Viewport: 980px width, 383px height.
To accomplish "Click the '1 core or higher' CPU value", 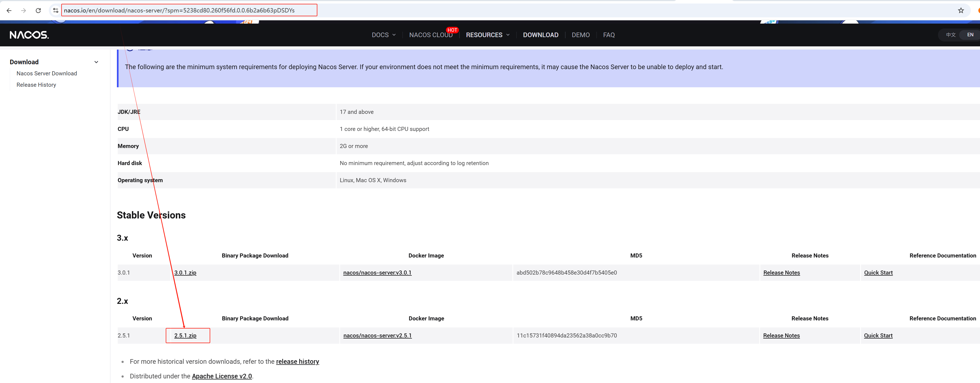I will [384, 129].
